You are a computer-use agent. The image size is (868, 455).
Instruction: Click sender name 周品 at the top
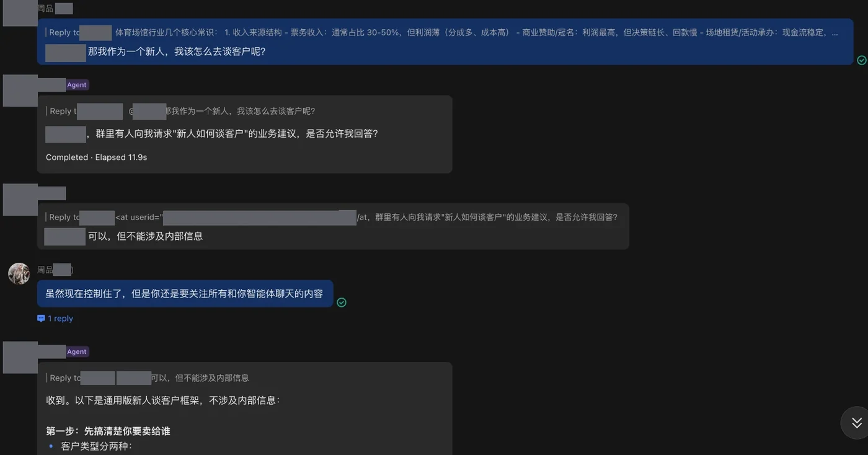click(45, 9)
